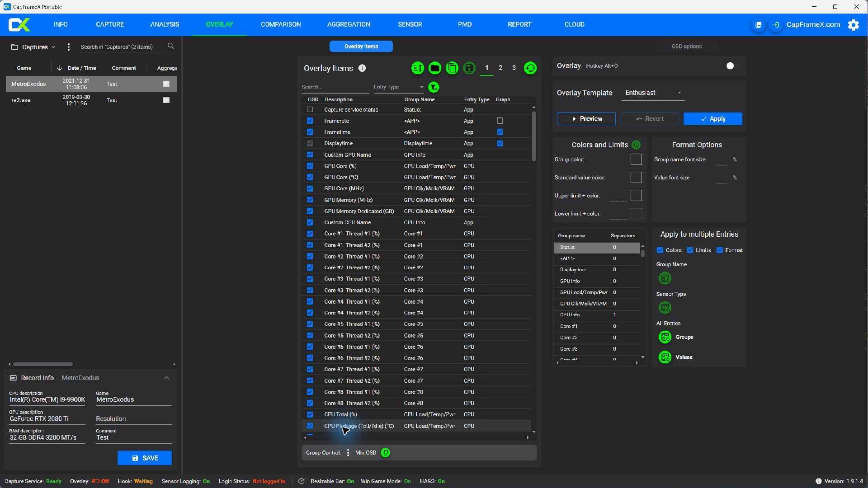Open the overlay config folder icon
The image size is (868, 488).
click(434, 68)
